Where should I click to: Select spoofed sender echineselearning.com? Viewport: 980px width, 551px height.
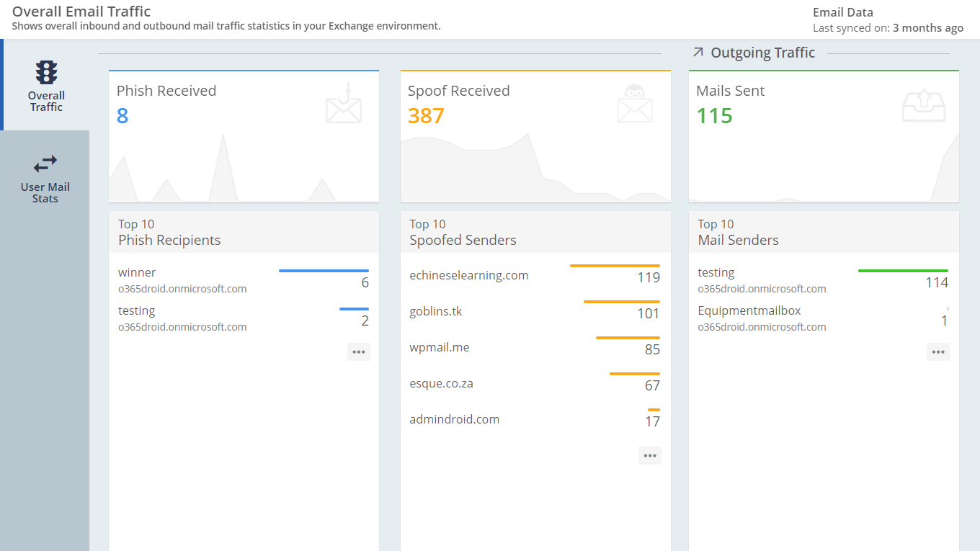click(x=468, y=274)
